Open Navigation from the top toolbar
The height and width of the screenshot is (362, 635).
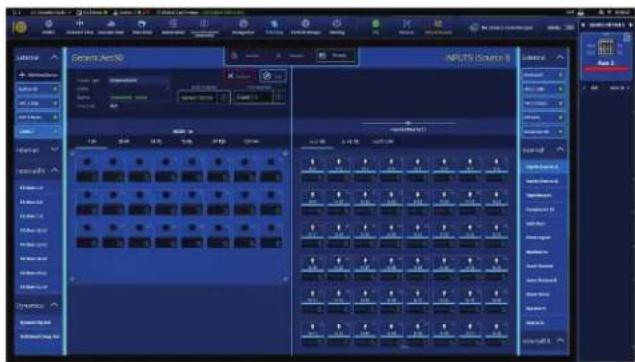pyautogui.click(x=243, y=28)
